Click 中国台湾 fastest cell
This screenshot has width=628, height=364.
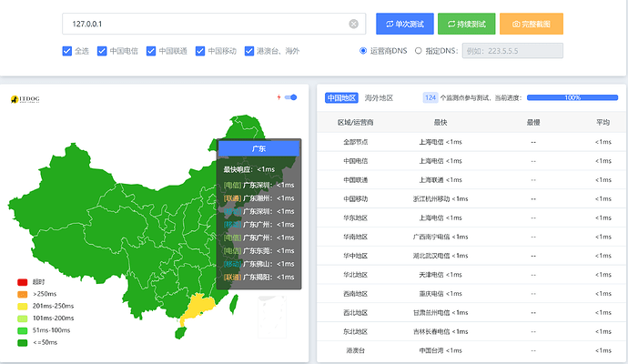coord(441,350)
